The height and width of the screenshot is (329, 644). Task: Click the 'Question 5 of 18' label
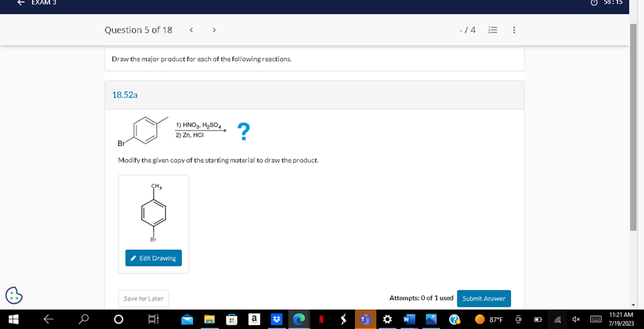tap(138, 30)
